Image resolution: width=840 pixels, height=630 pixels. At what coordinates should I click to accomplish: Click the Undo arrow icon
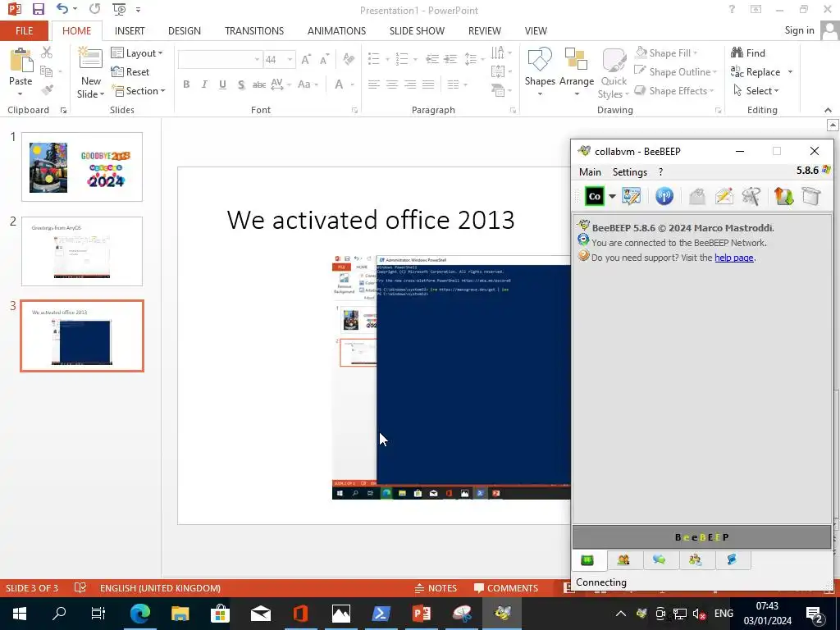62,9
